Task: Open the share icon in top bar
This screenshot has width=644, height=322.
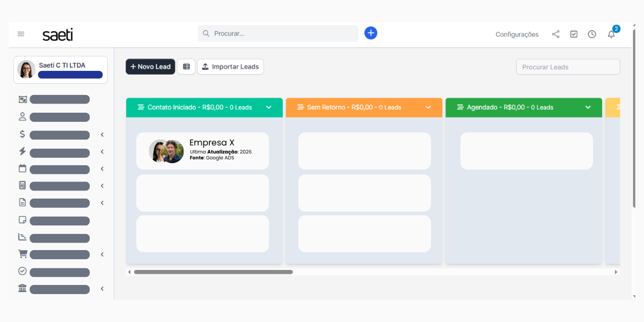Action: tap(555, 34)
